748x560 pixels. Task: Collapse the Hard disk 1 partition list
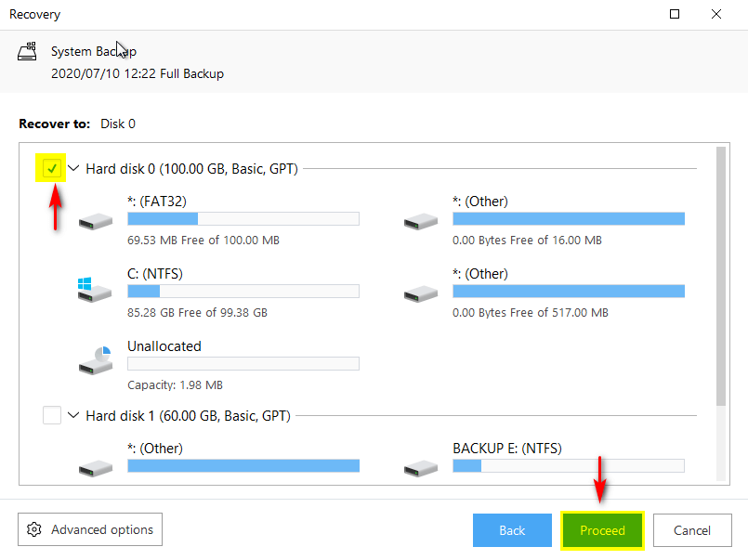coord(73,416)
